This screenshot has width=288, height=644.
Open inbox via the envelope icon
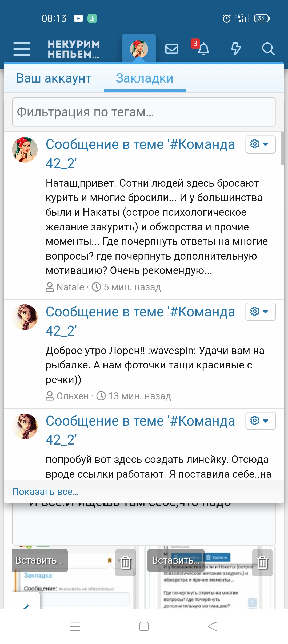172,49
